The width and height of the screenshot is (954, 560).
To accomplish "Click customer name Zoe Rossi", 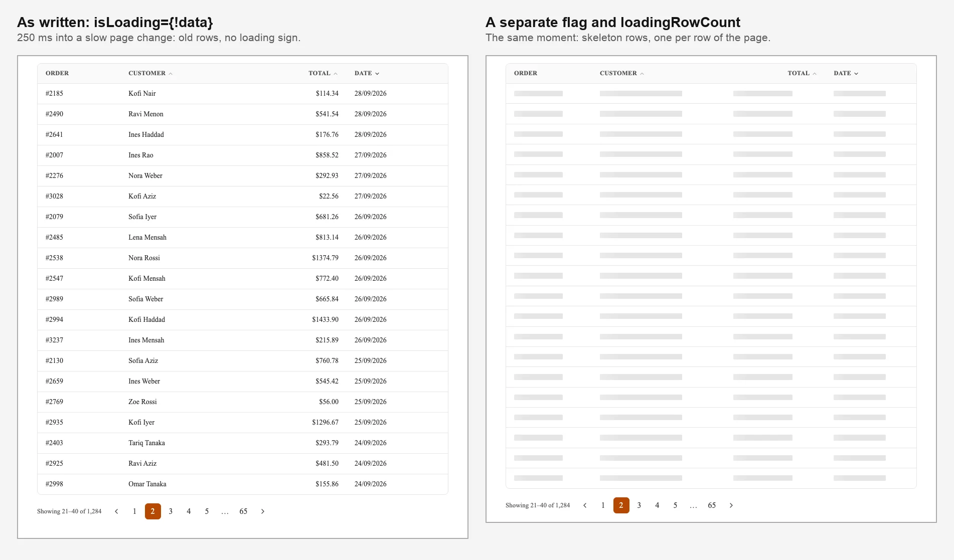I will (142, 402).
